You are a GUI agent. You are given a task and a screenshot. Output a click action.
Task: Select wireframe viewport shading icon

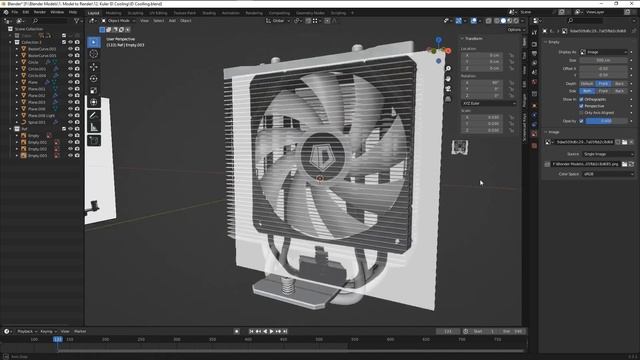pyautogui.click(x=497, y=20)
